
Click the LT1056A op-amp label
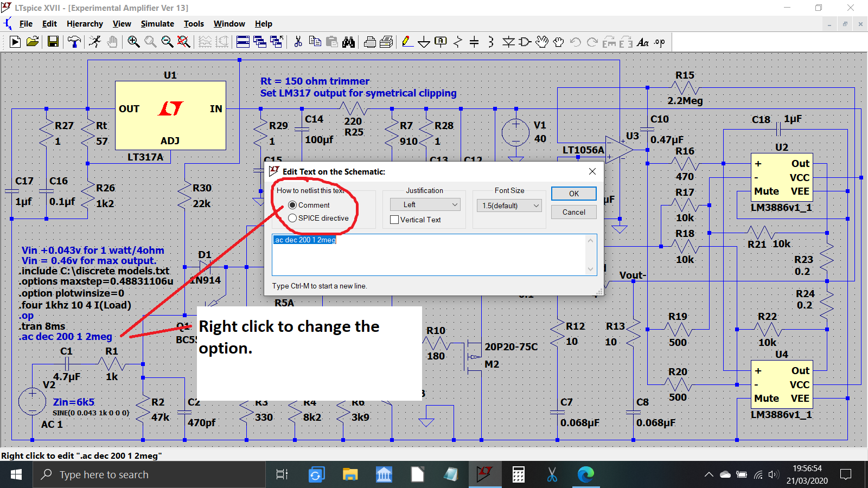point(583,150)
